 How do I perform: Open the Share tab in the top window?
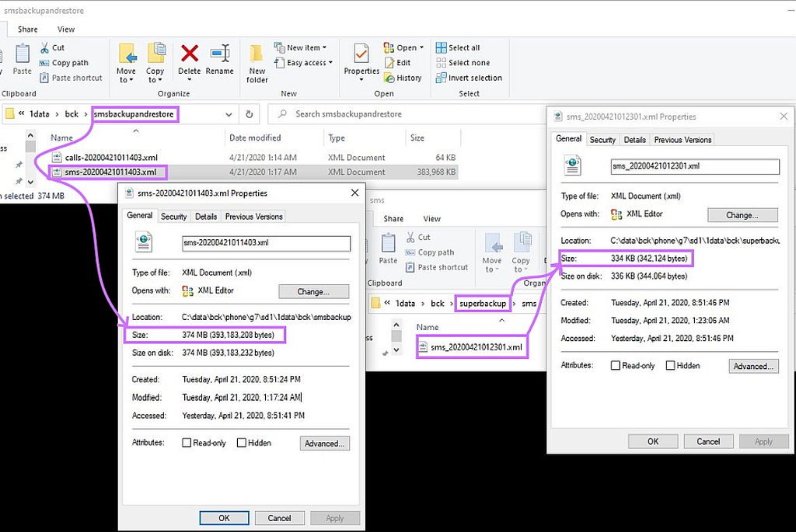(27, 30)
